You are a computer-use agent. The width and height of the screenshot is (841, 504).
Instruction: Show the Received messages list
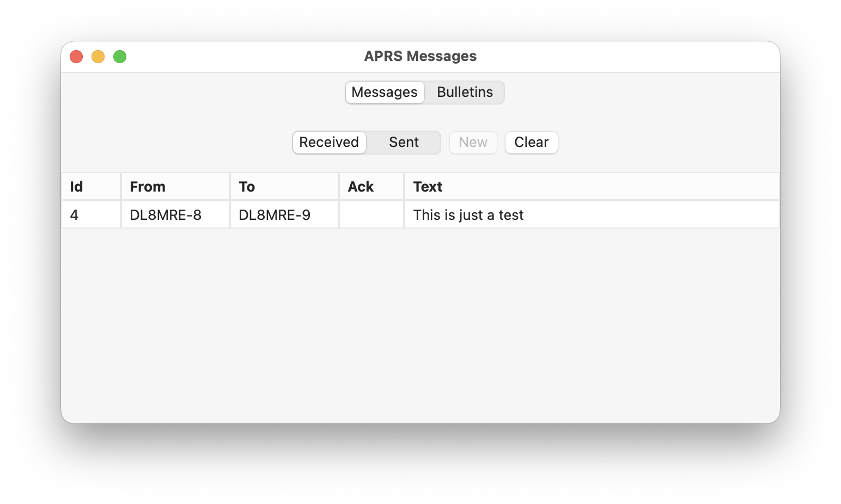[x=329, y=143]
